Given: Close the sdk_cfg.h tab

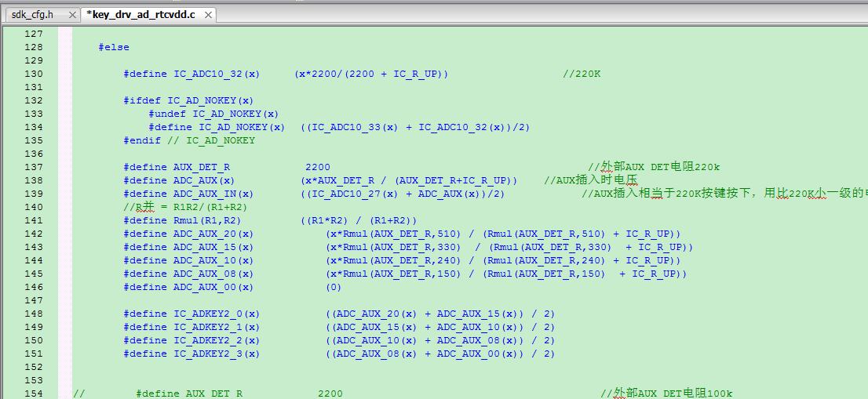Looking at the screenshot, I should tap(72, 15).
